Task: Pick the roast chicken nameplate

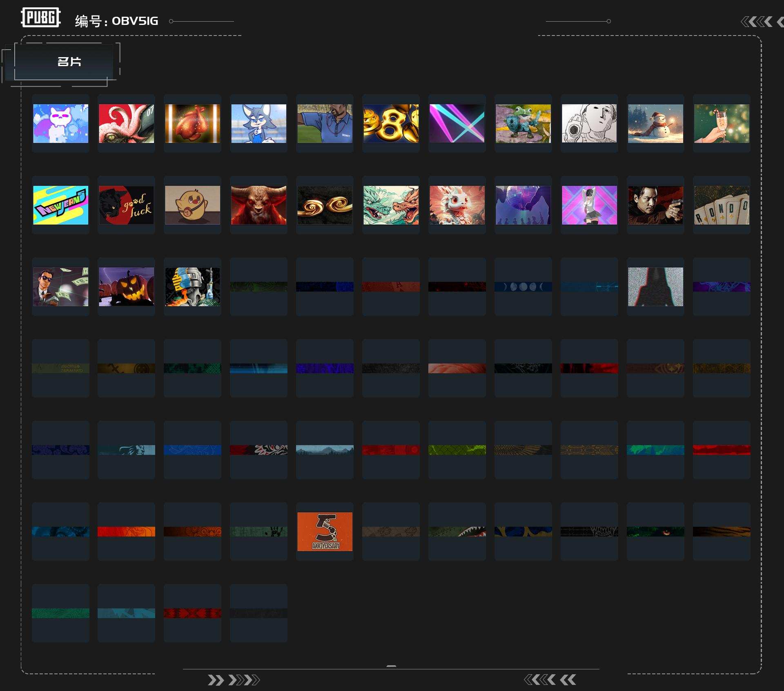Action: [193, 124]
